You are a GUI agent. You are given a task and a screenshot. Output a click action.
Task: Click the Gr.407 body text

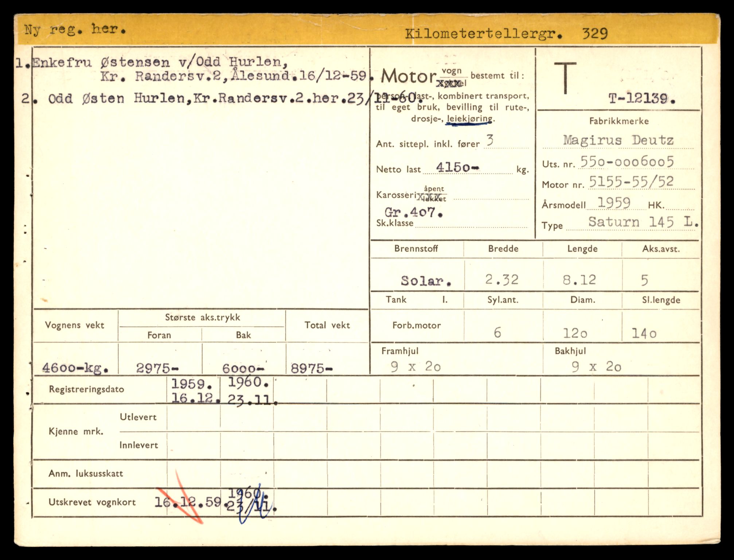[413, 212]
